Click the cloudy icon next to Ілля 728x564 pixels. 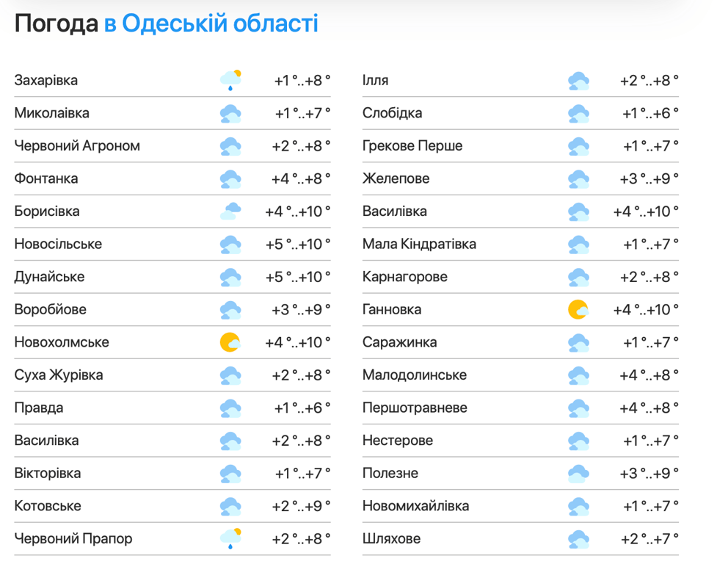click(x=578, y=80)
